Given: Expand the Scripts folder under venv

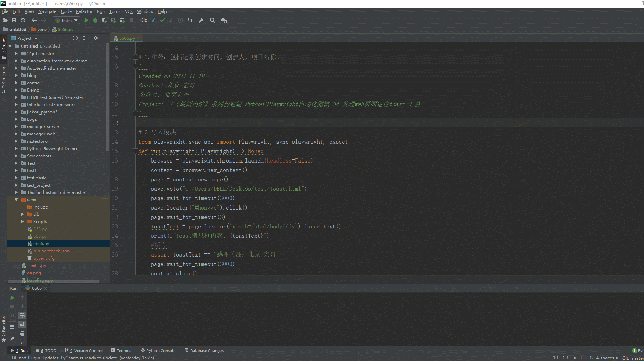Looking at the screenshot, I should point(22,222).
